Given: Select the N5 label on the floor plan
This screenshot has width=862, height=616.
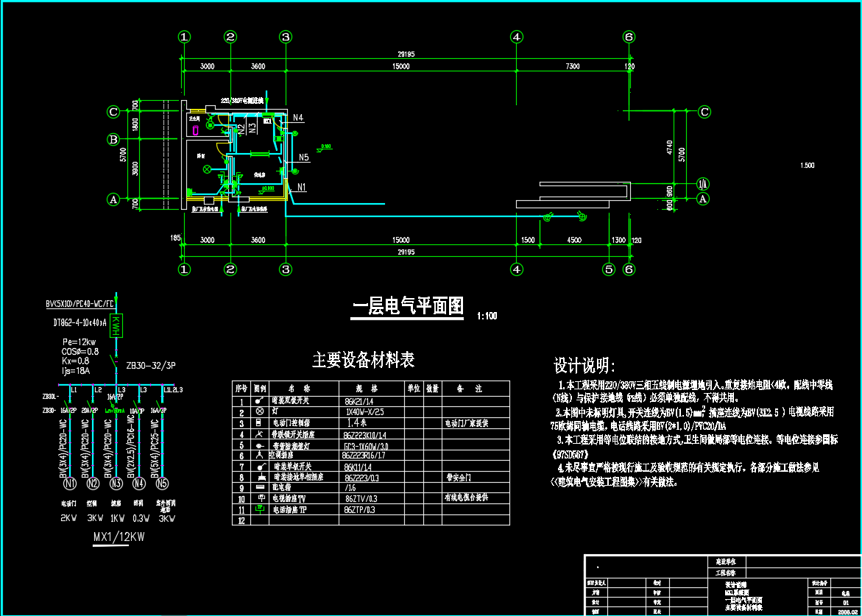Looking at the screenshot, I should (x=303, y=157).
